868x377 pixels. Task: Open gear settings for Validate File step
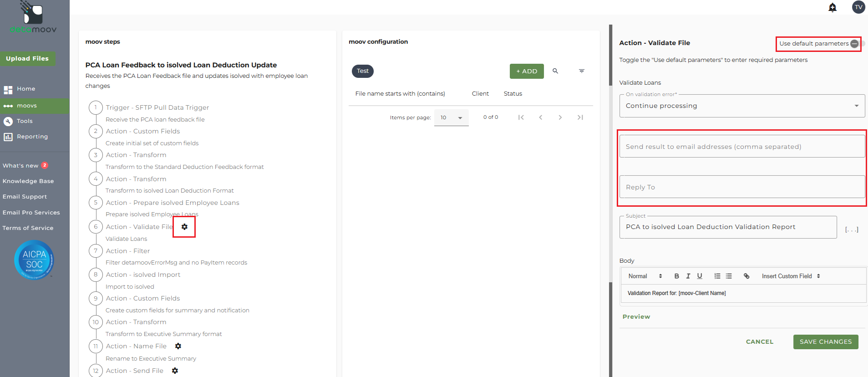pyautogui.click(x=184, y=227)
